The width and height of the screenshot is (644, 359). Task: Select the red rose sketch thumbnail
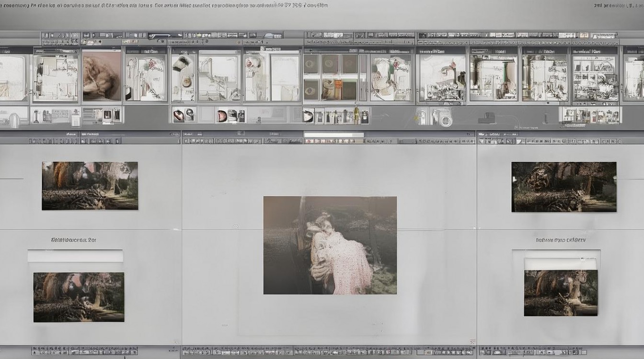[146, 78]
